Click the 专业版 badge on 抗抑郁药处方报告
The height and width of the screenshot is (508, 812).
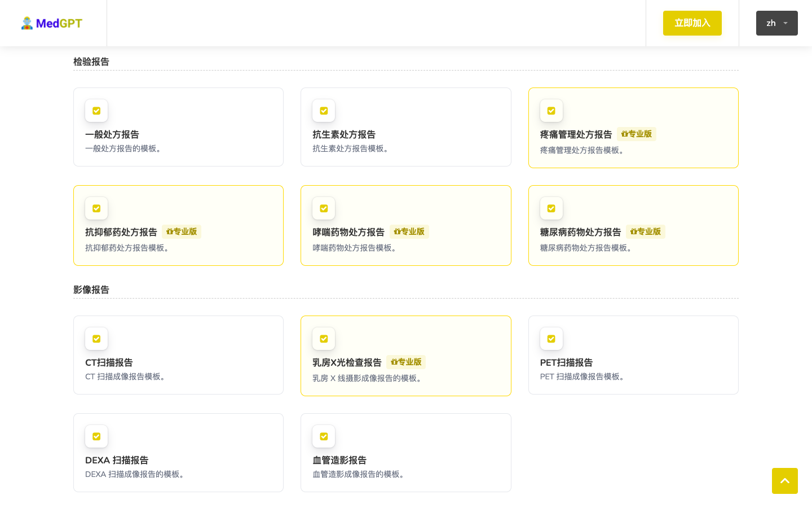click(x=182, y=231)
